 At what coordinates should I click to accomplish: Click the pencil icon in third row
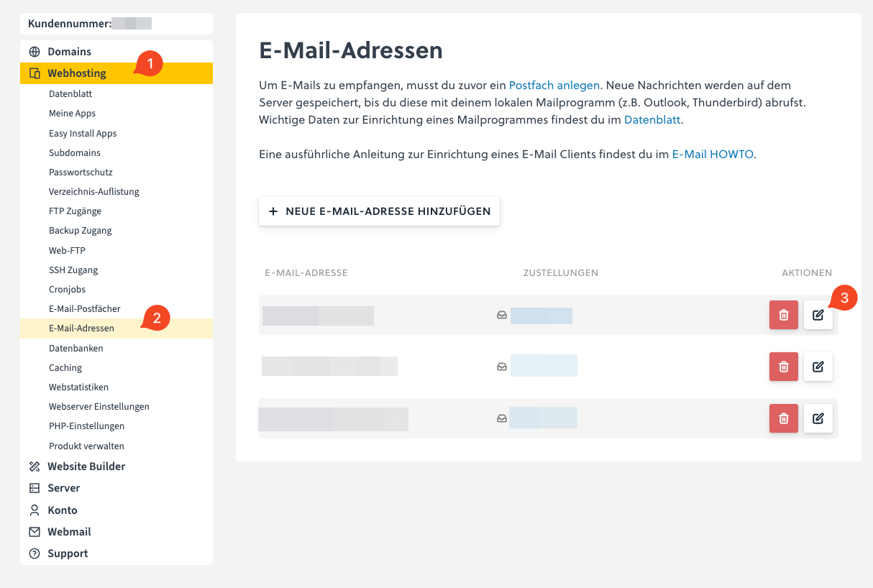point(818,418)
